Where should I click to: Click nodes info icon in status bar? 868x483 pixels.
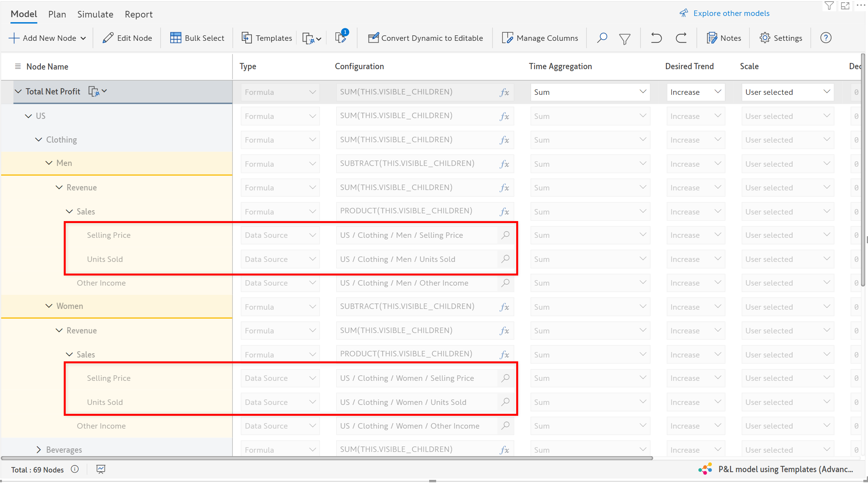click(x=75, y=469)
